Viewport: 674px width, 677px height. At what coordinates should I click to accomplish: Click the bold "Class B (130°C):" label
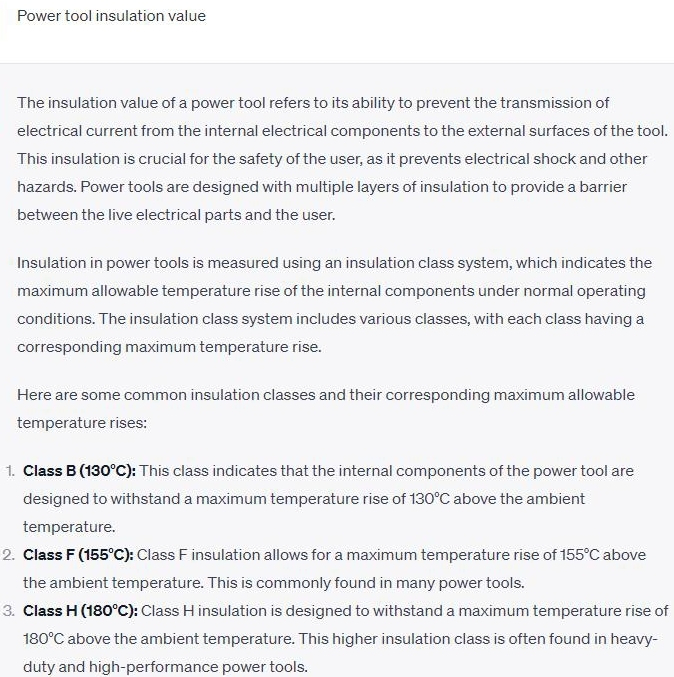[x=80, y=471]
